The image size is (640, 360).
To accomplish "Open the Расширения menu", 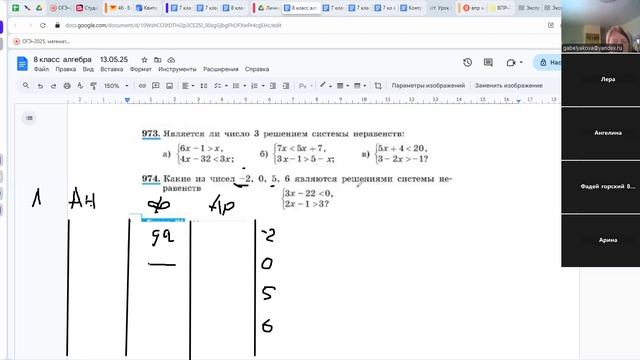I will [x=221, y=69].
